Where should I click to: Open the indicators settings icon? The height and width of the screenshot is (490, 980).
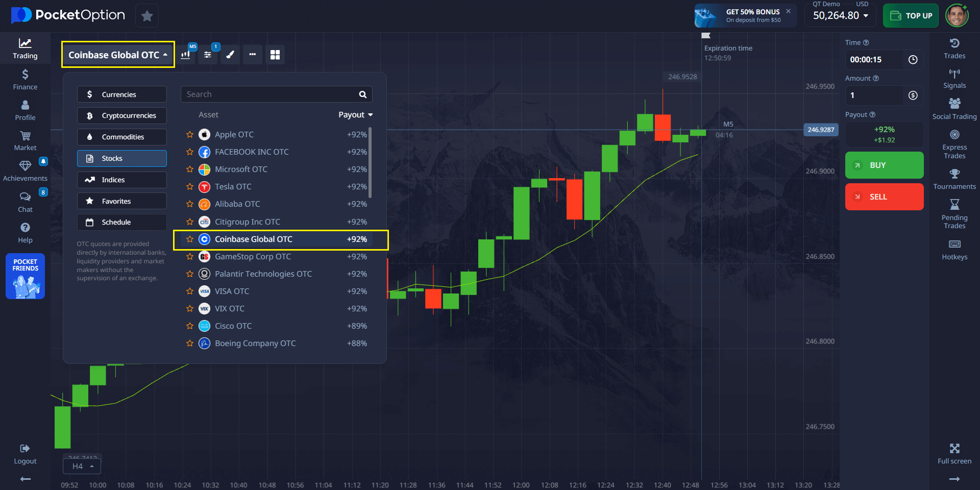(208, 55)
